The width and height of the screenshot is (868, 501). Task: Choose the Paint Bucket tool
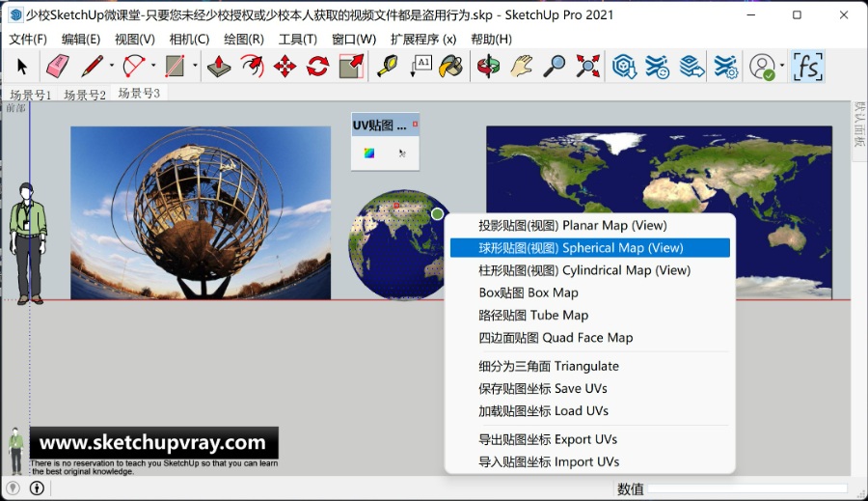[451, 67]
